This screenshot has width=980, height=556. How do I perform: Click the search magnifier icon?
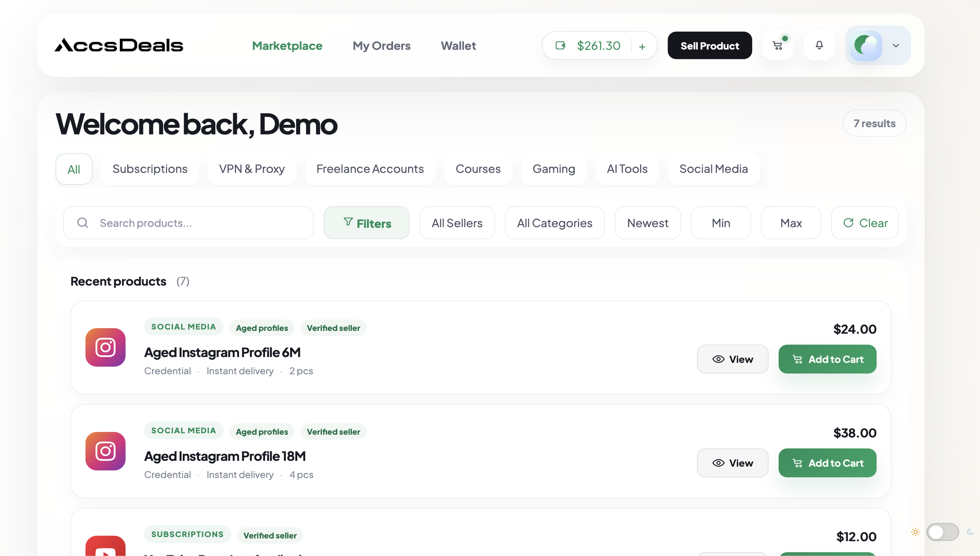pyautogui.click(x=83, y=222)
